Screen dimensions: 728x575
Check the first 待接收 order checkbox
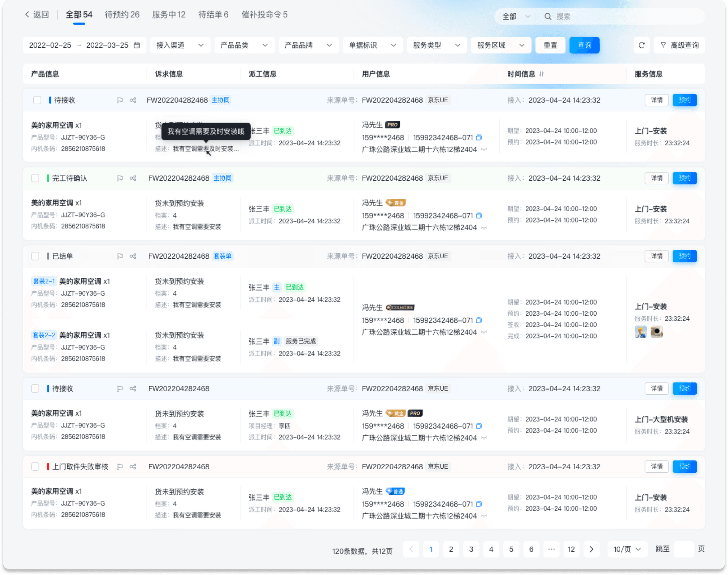37,100
